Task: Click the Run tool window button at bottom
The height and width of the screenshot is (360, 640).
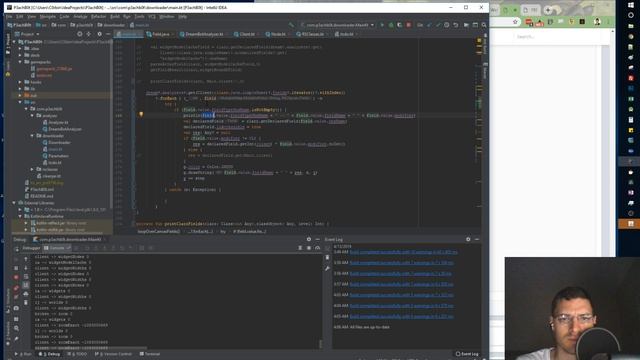Action: click(x=23, y=354)
